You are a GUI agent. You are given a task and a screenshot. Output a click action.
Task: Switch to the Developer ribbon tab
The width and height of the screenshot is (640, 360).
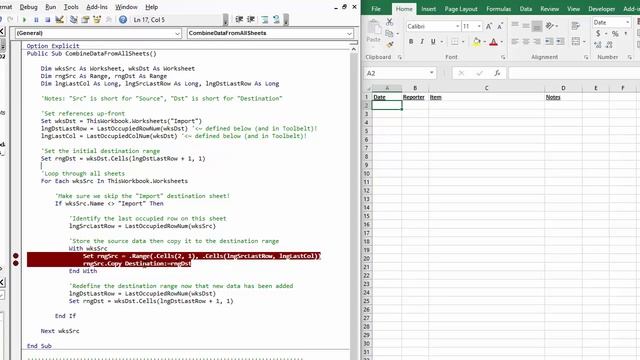click(x=601, y=9)
